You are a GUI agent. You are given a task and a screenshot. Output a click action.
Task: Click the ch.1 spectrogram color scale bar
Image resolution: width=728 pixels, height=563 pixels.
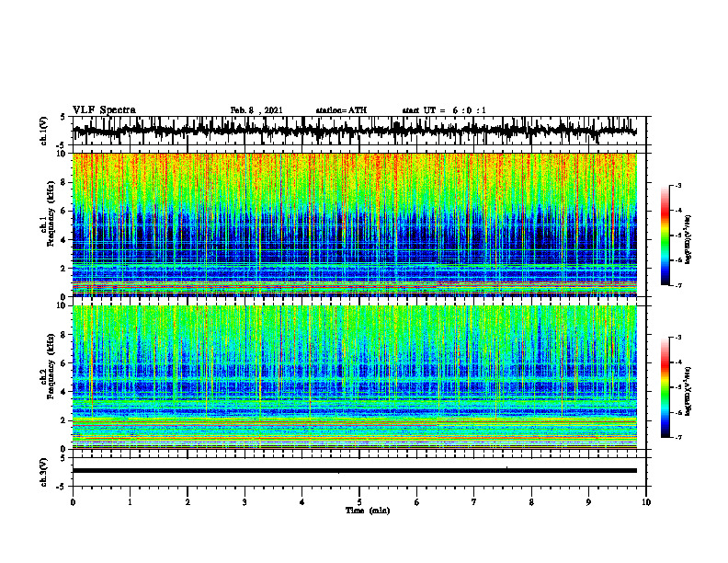pyautogui.click(x=665, y=236)
